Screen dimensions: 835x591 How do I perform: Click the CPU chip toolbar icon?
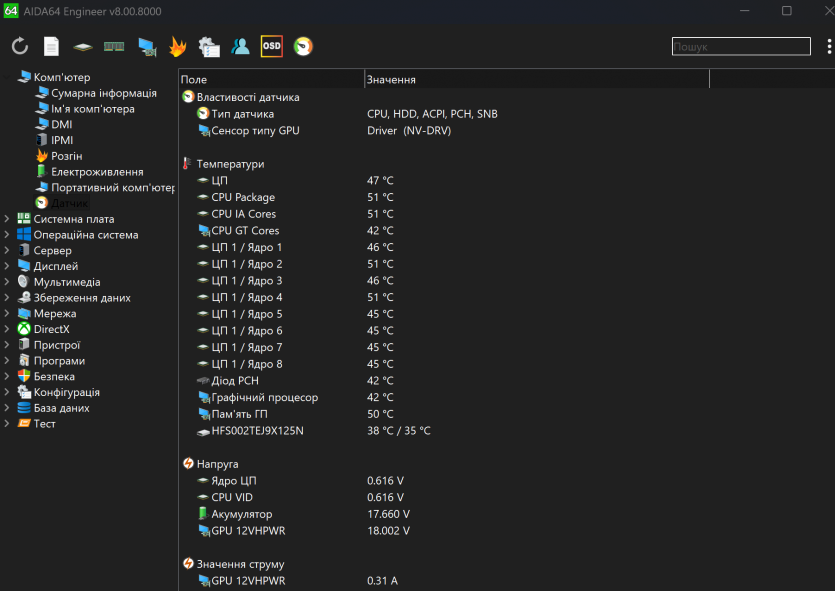tap(83, 47)
